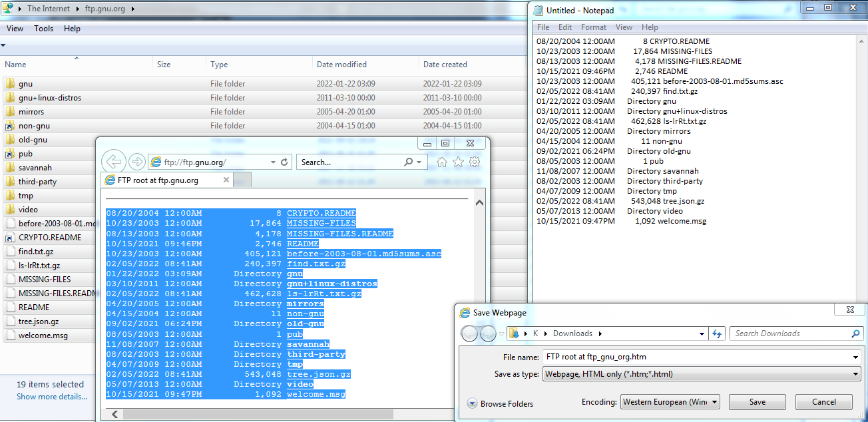Click 'Downloads' in Save dialog breadcrumb path

572,333
